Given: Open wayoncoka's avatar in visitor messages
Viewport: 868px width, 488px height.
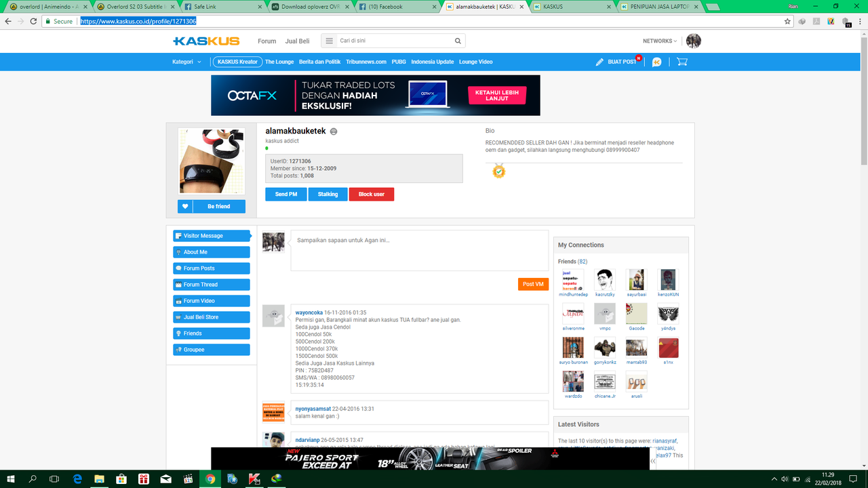Looking at the screenshot, I should (273, 316).
